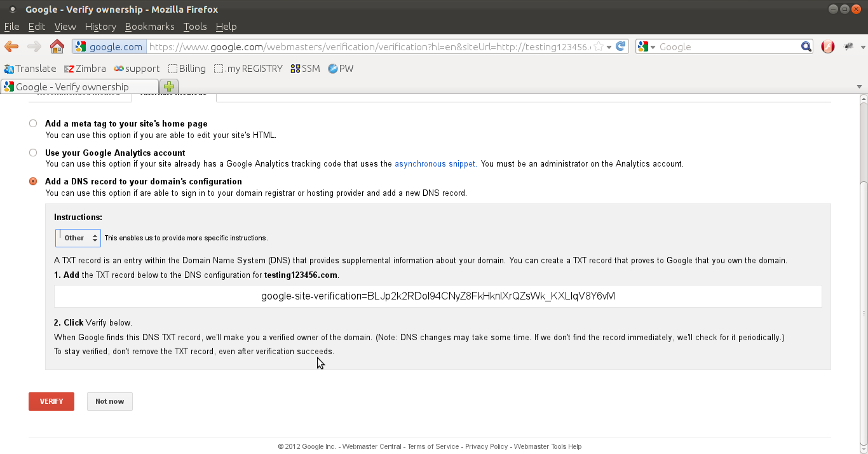
Task: Open the Tools menu
Action: (195, 27)
